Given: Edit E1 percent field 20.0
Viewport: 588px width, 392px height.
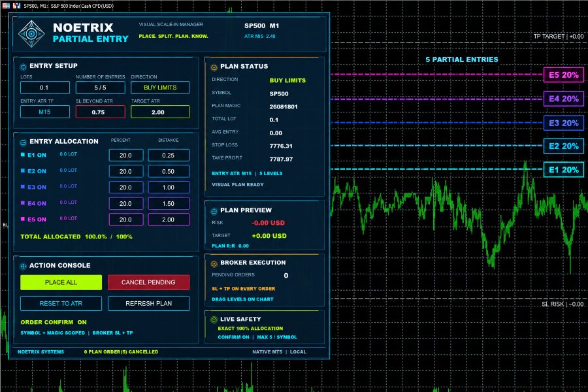Looking at the screenshot, I should point(126,155).
